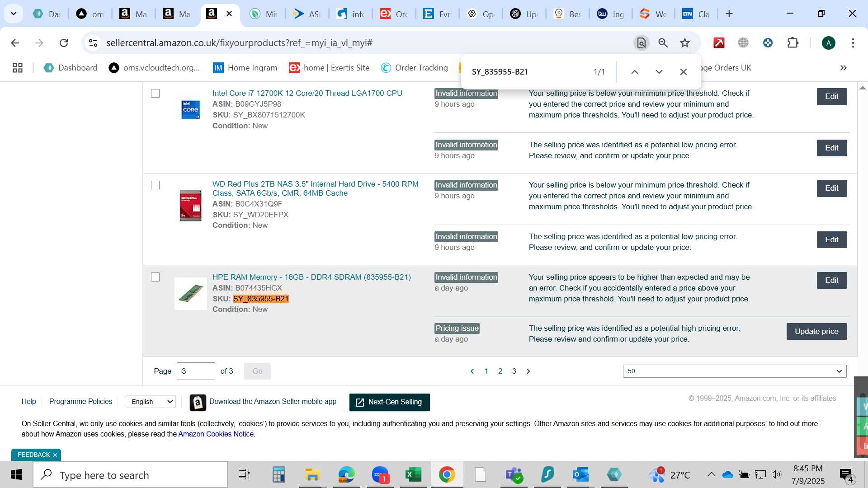
Task: Go to page 1 of results
Action: [x=486, y=371]
